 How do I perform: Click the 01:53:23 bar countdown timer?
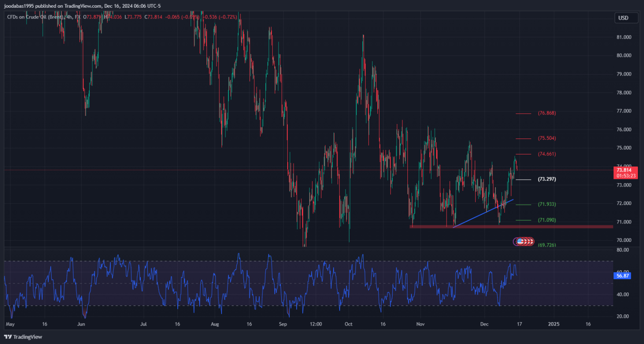pos(626,176)
